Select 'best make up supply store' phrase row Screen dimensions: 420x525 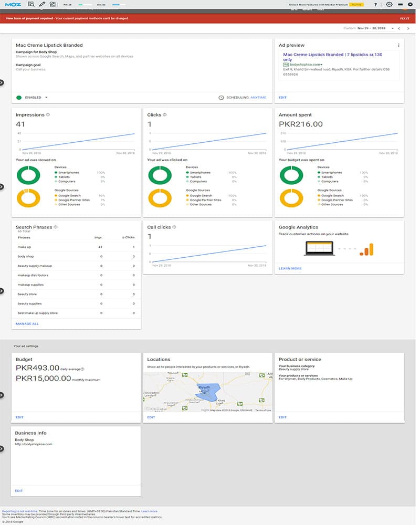pyautogui.click(x=76, y=313)
